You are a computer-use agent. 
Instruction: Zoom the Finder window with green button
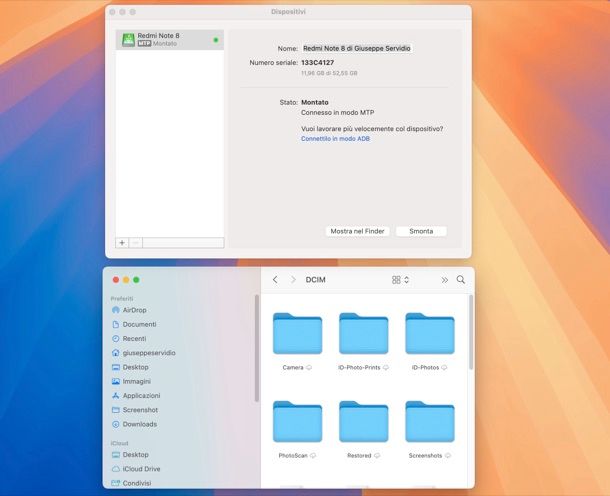coord(136,280)
